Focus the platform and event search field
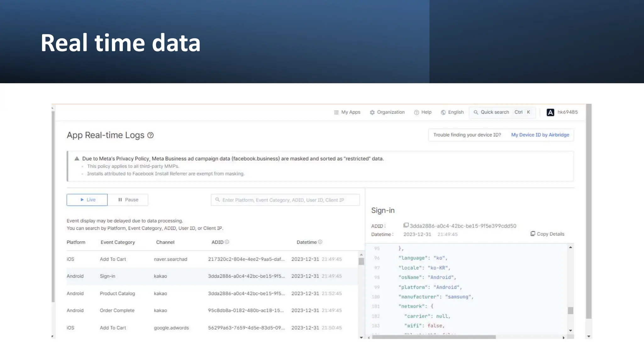This screenshot has height=362, width=644. click(285, 200)
